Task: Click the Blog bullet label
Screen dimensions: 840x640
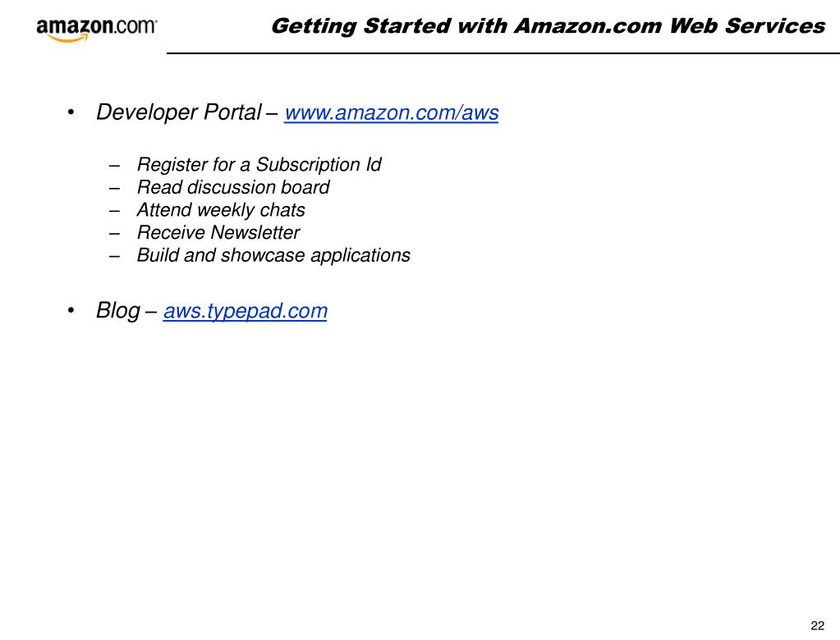Action: point(118,310)
